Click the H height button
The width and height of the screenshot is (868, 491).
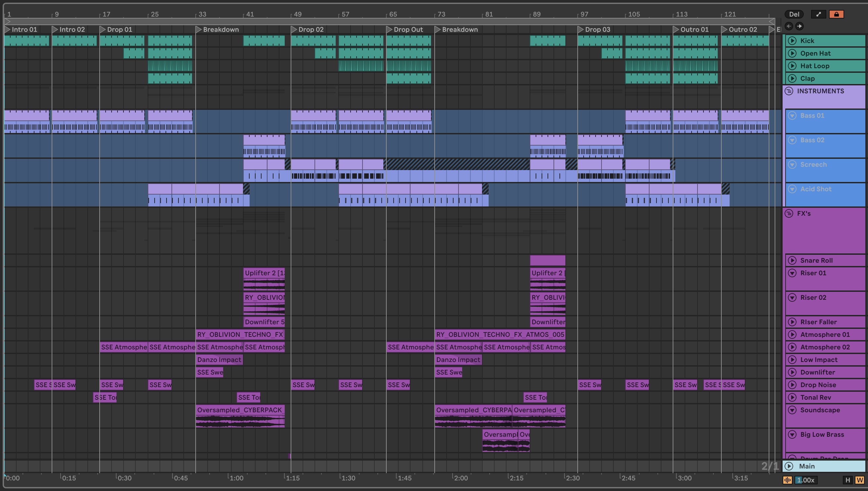848,480
